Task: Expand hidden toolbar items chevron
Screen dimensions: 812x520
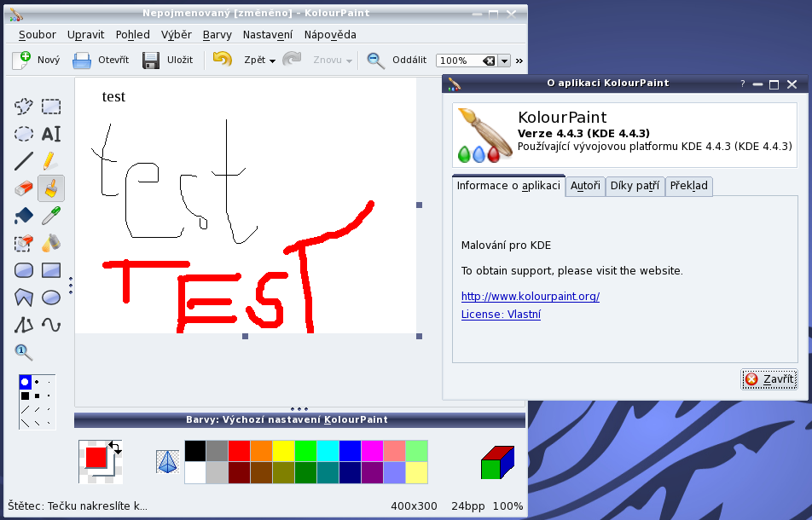Action: [519, 61]
